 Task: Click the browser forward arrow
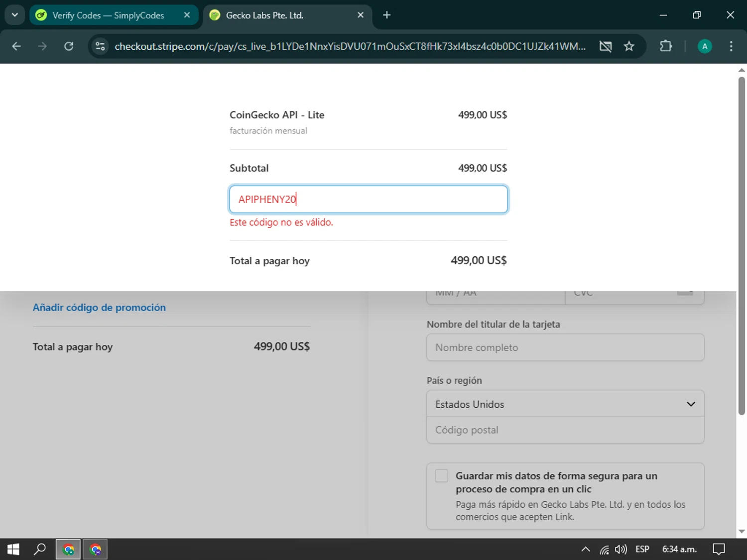coord(42,46)
